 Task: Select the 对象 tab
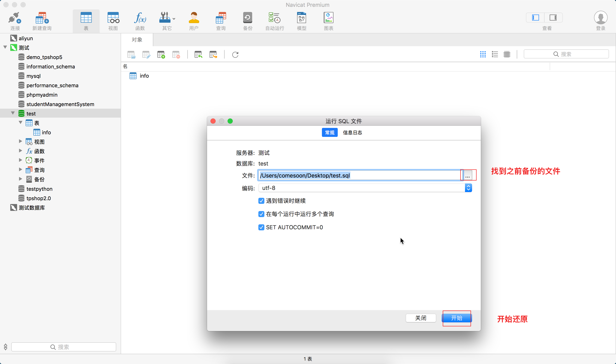click(137, 40)
